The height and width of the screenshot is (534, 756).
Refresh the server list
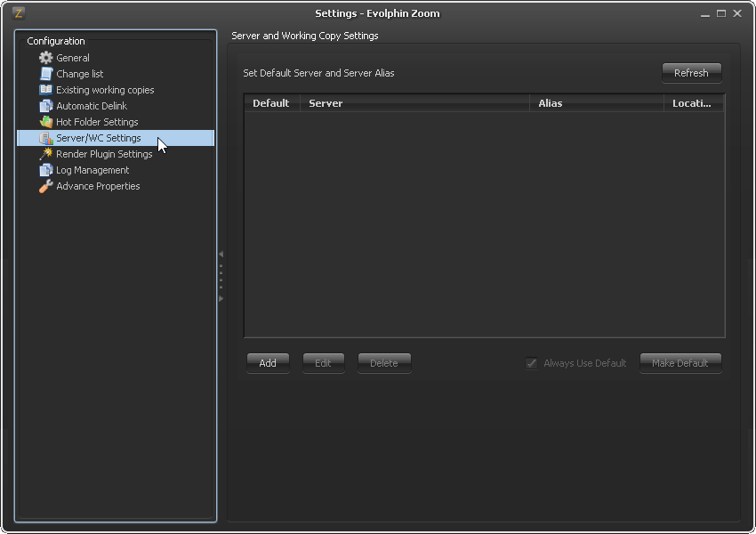tap(691, 73)
